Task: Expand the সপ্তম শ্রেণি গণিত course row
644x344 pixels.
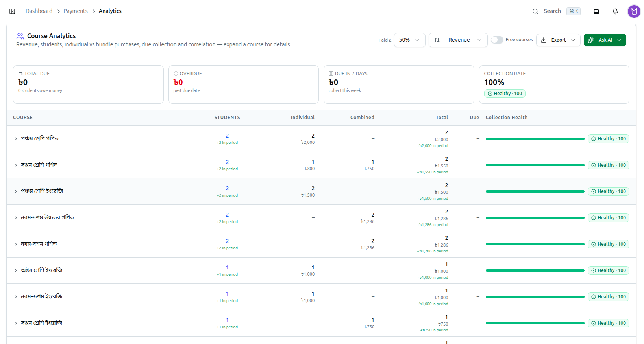Action: 16,165
